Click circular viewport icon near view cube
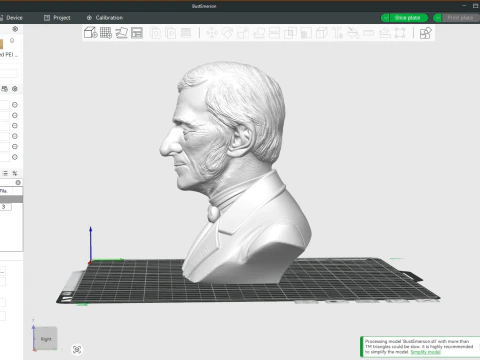 point(77,349)
